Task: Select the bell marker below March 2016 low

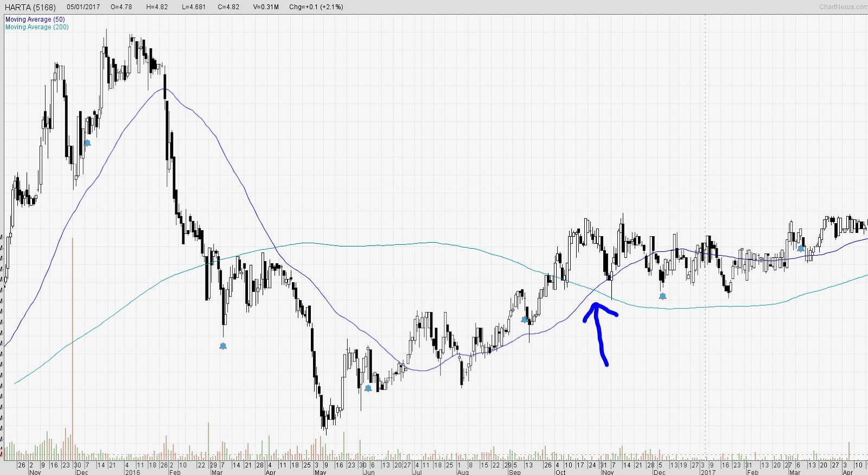Action: (223, 346)
